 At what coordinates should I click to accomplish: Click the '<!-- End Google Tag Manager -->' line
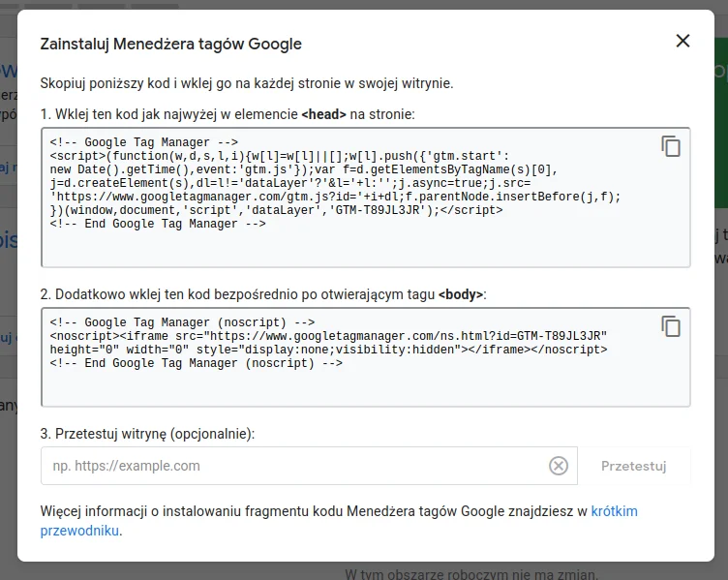(x=158, y=224)
